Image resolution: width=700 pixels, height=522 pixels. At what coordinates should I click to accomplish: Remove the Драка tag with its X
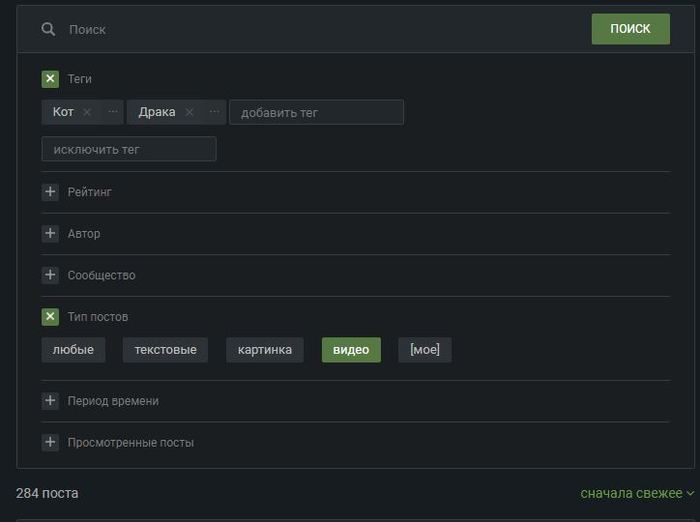point(189,112)
